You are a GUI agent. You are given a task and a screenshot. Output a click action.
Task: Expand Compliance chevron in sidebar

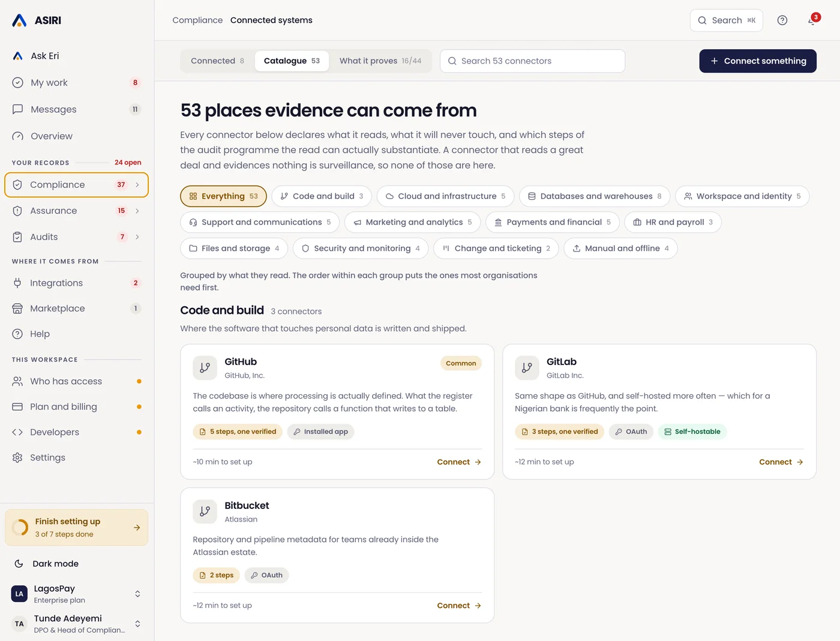tap(137, 185)
